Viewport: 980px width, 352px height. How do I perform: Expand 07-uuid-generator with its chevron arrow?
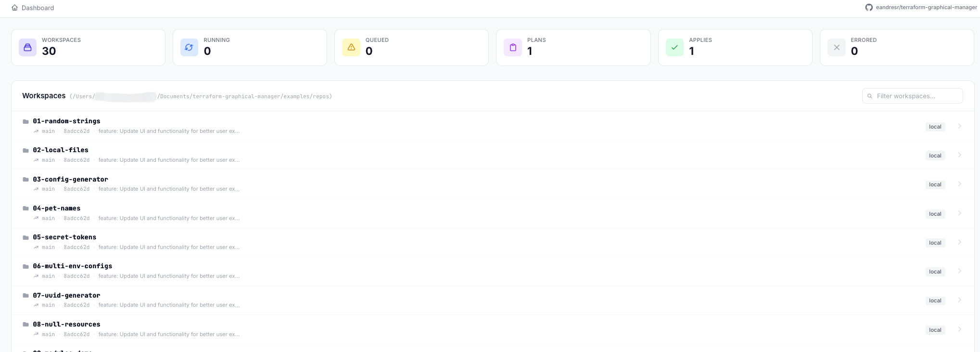pos(959,300)
